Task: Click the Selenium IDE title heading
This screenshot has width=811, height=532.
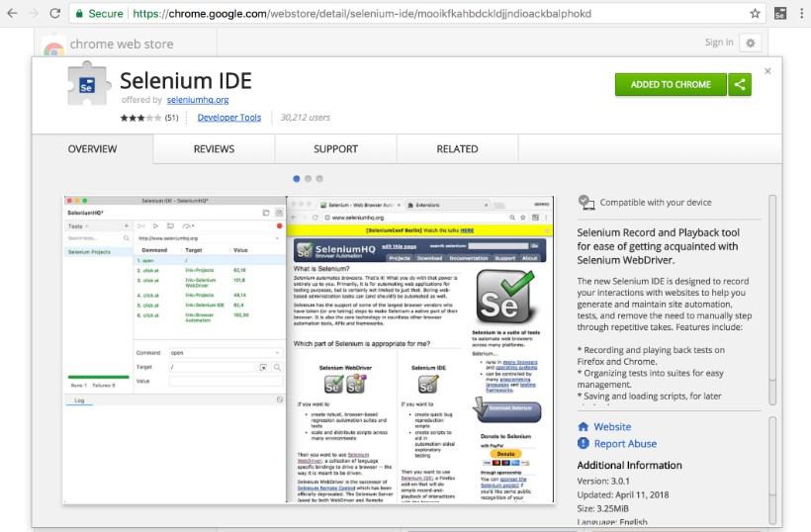Action: click(186, 81)
